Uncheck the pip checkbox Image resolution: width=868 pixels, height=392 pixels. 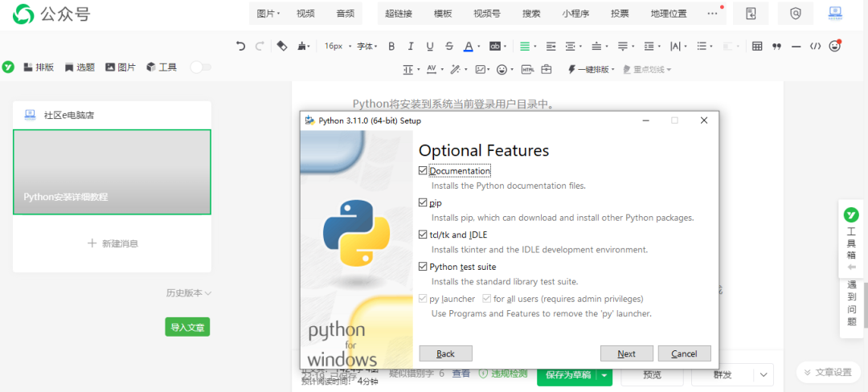[x=423, y=203]
